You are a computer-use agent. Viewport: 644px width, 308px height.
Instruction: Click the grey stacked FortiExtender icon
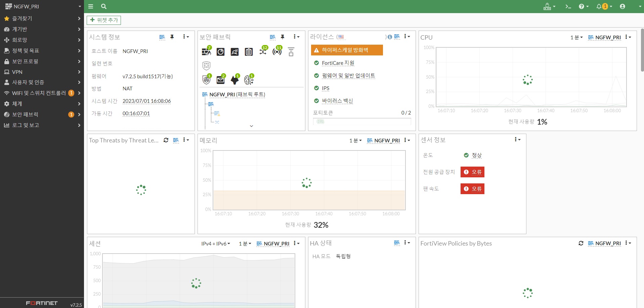[291, 52]
